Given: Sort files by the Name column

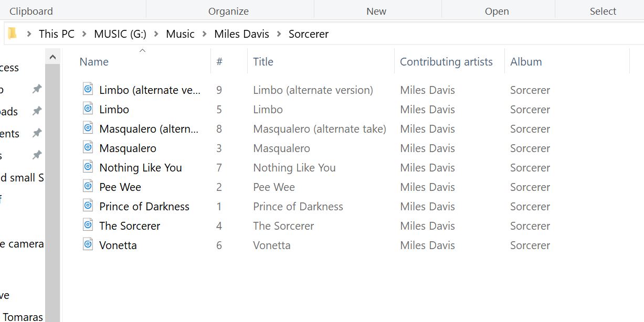Looking at the screenshot, I should (x=94, y=62).
